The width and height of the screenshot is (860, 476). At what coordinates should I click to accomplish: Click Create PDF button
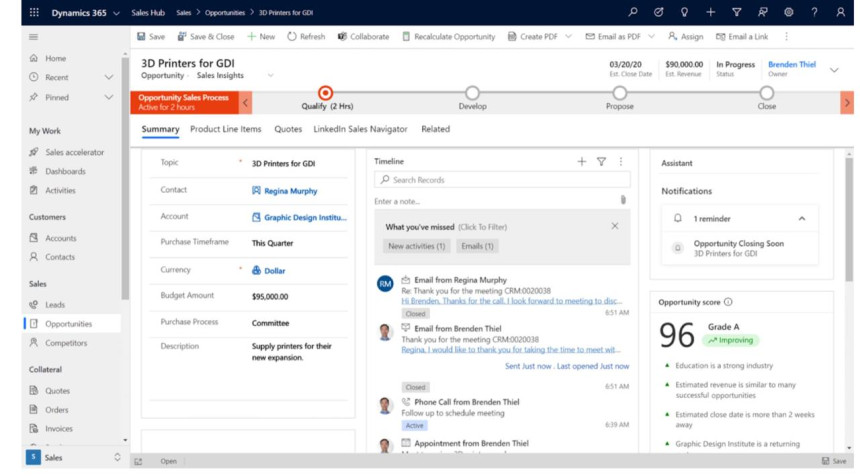[533, 37]
